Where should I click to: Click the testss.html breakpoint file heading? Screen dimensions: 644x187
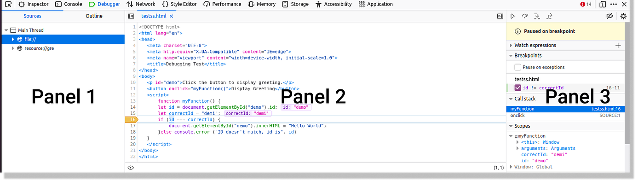[527, 79]
